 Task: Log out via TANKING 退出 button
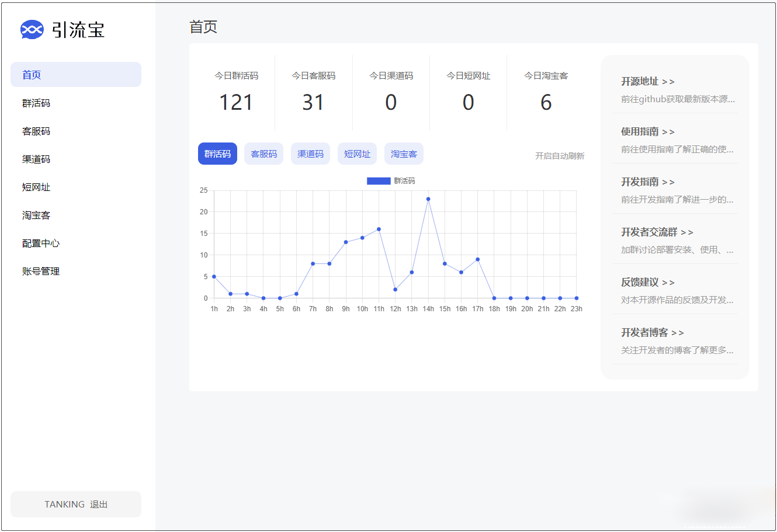[x=76, y=505]
